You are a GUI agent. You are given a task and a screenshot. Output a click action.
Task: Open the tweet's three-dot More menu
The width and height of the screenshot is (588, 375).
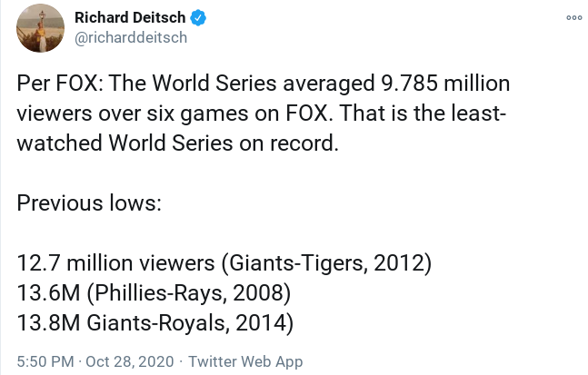click(x=573, y=17)
